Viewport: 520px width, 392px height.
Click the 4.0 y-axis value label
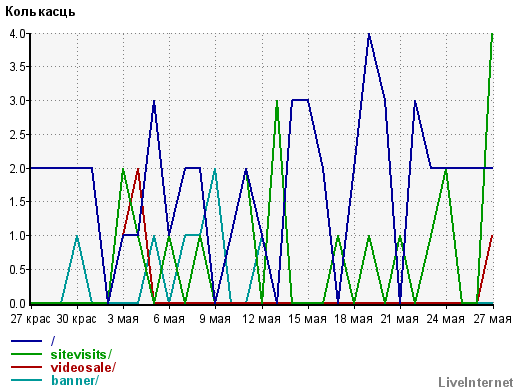[x=17, y=34]
